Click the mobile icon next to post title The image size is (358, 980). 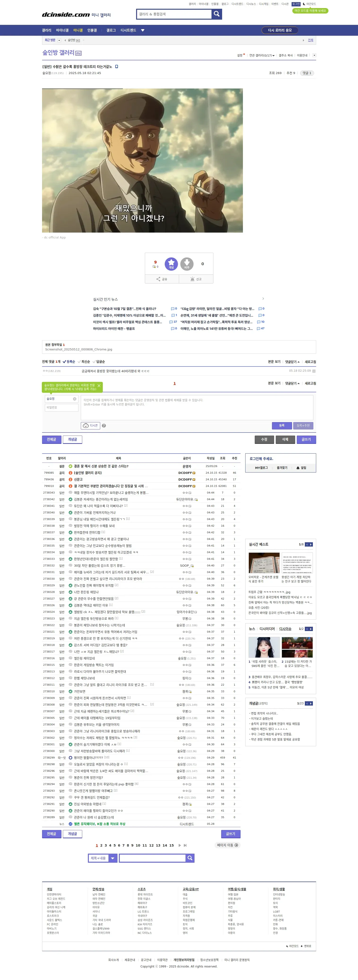(117, 66)
